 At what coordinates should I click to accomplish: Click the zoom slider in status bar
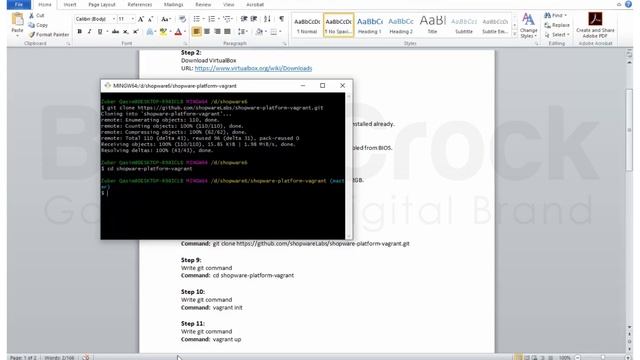click(602, 357)
